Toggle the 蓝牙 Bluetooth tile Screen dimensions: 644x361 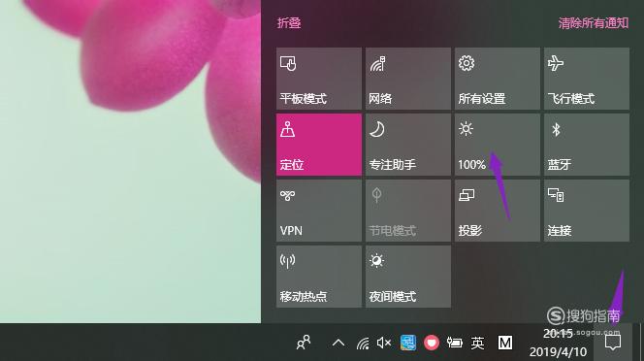(587, 145)
